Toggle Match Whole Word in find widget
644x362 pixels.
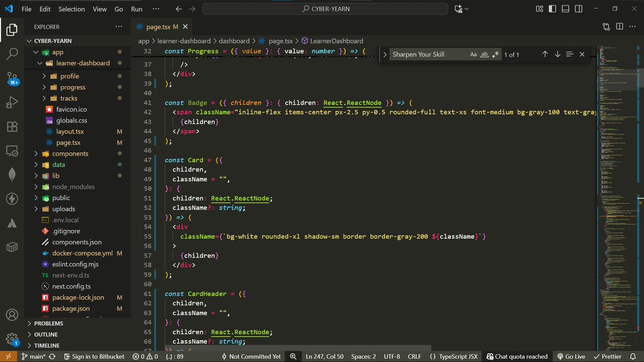(x=484, y=54)
